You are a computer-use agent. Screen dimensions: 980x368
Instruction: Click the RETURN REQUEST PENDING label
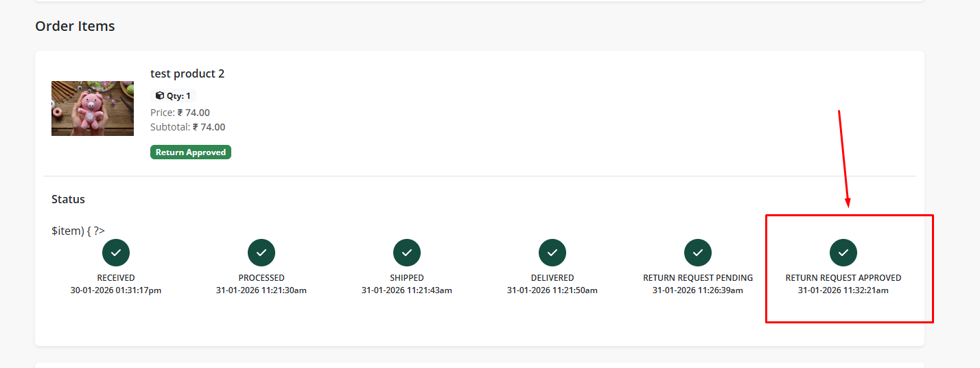click(698, 278)
